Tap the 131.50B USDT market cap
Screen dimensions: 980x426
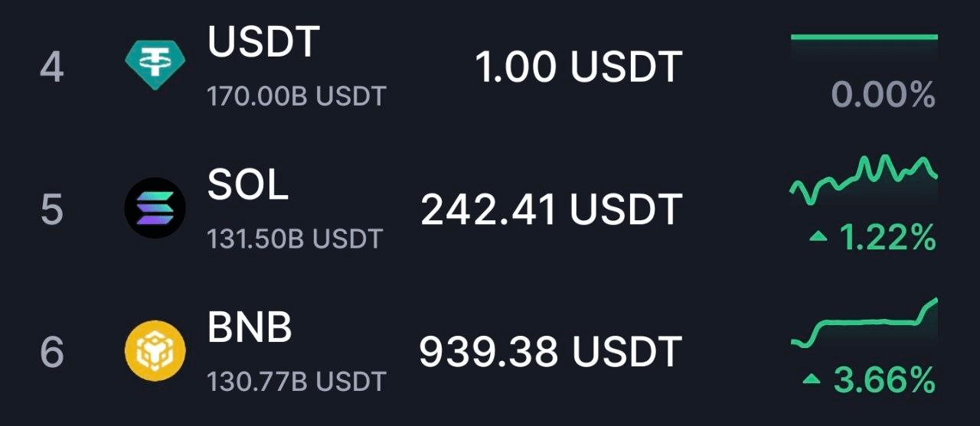(x=294, y=239)
